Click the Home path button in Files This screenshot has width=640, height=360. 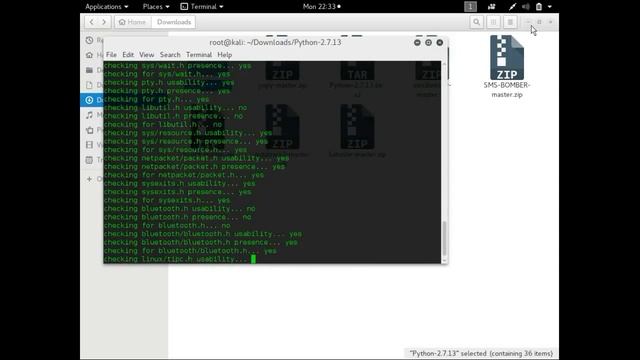(x=132, y=22)
